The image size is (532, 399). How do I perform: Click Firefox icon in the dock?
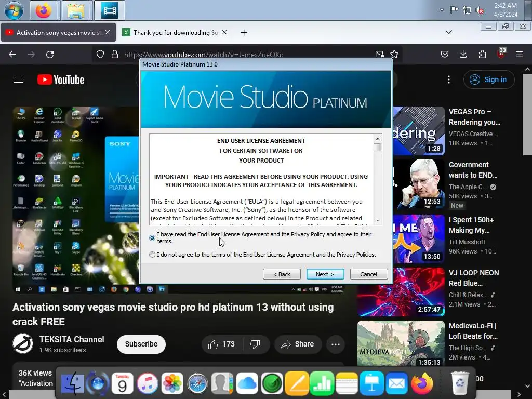422,383
